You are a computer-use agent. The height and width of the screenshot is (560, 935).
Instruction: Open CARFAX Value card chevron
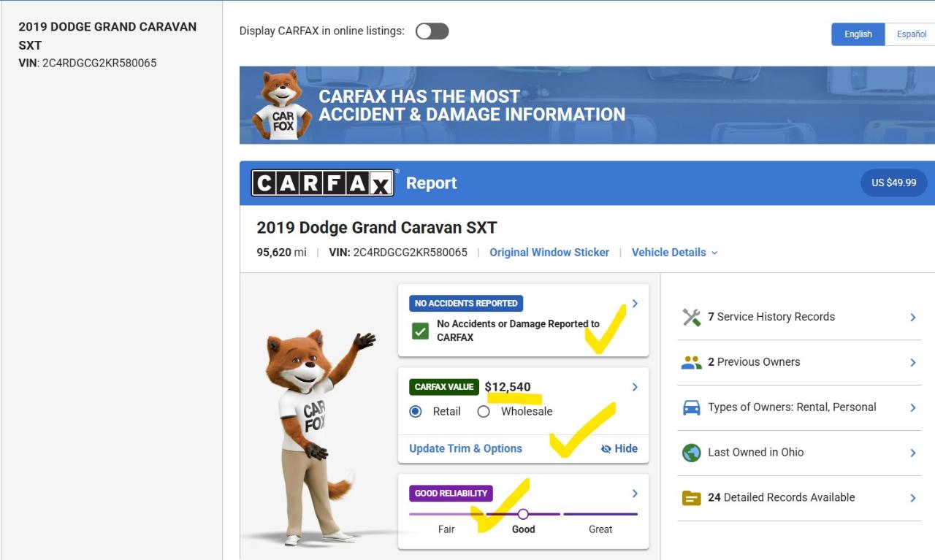coord(635,387)
